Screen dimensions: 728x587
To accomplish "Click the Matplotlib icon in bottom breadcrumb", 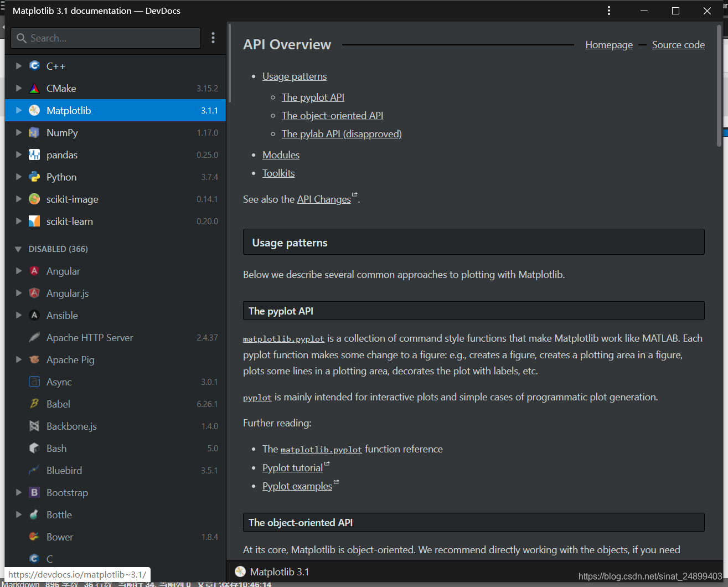I will pyautogui.click(x=240, y=571).
